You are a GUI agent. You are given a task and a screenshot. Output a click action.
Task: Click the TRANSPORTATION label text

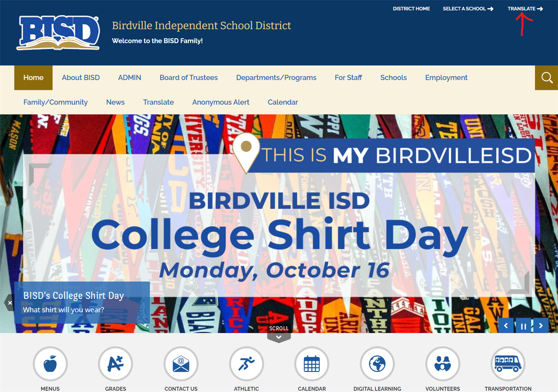click(508, 389)
